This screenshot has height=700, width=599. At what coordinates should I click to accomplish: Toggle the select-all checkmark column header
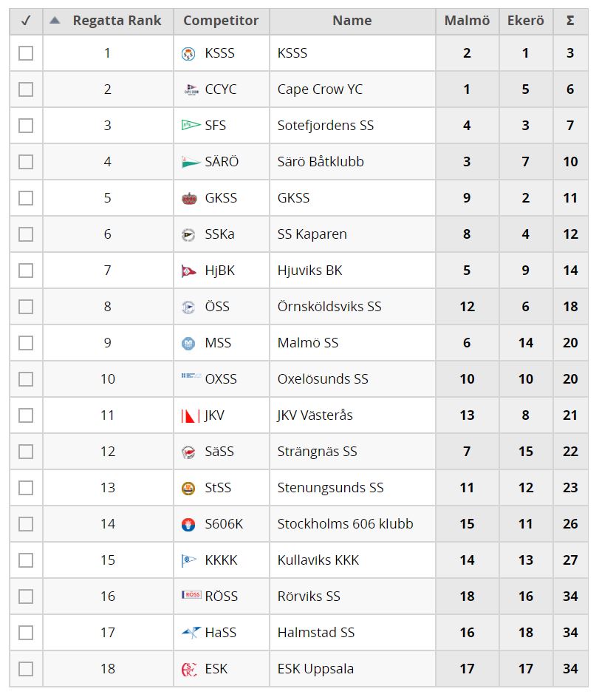[26, 21]
